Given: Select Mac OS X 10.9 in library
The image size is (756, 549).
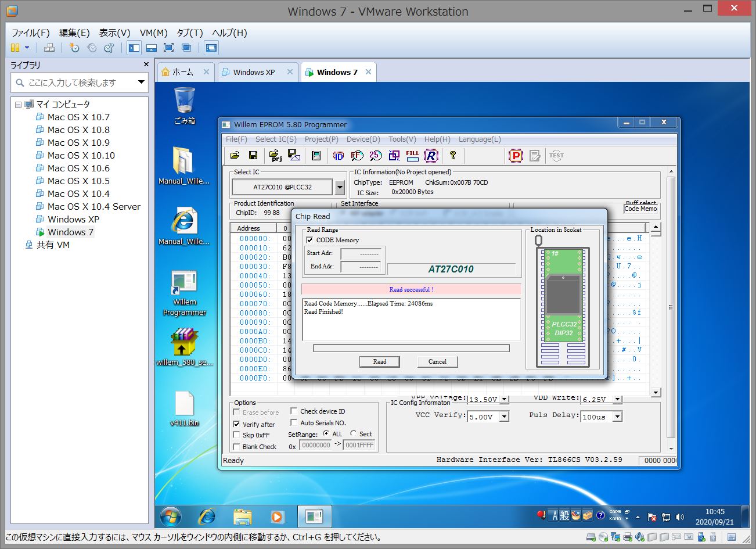Looking at the screenshot, I should (x=78, y=142).
